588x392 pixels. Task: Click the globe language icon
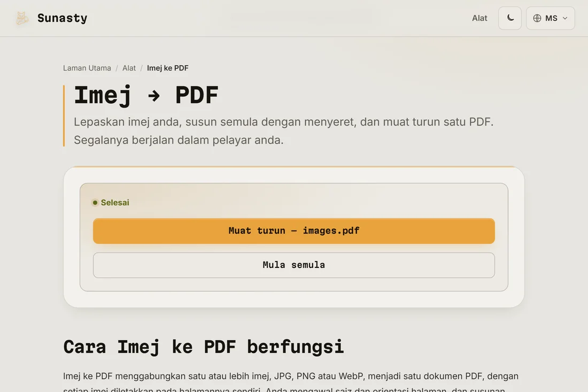(537, 18)
